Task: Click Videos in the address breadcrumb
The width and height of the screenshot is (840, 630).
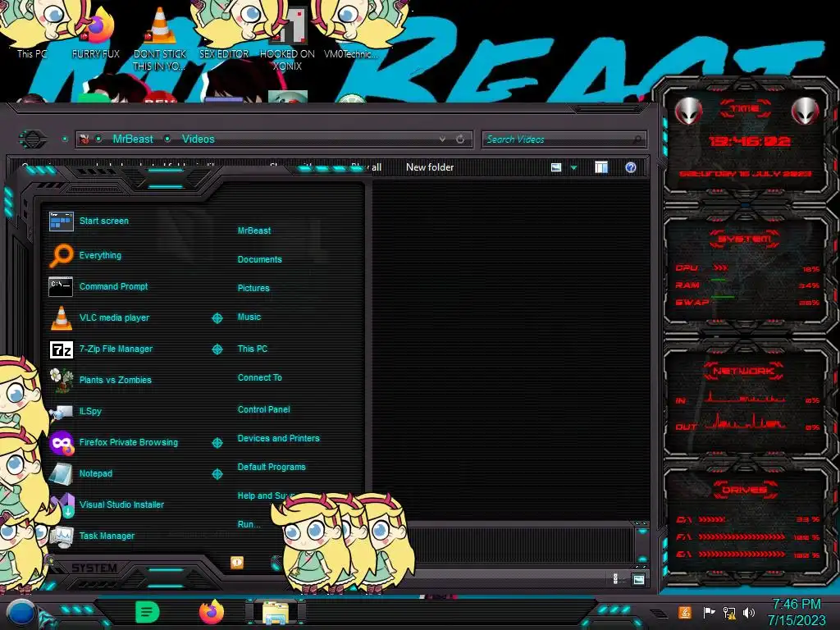Action: click(199, 139)
